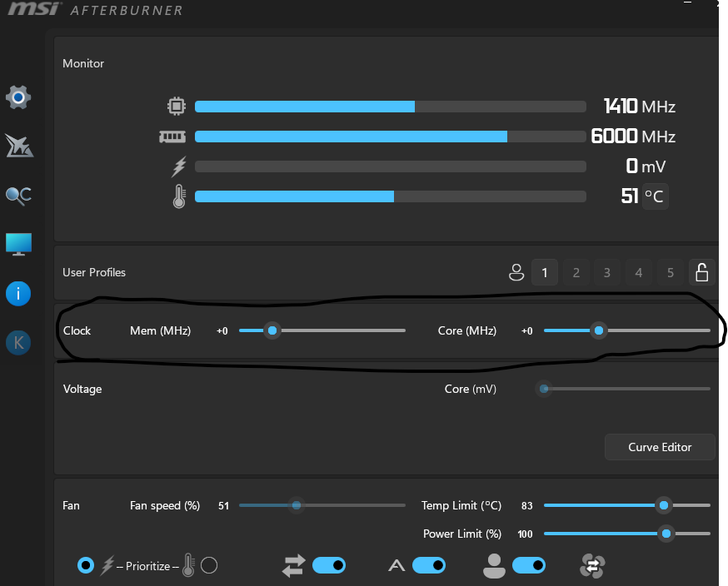Select user profile 3
Screen dimensions: 728x586
[607, 272]
